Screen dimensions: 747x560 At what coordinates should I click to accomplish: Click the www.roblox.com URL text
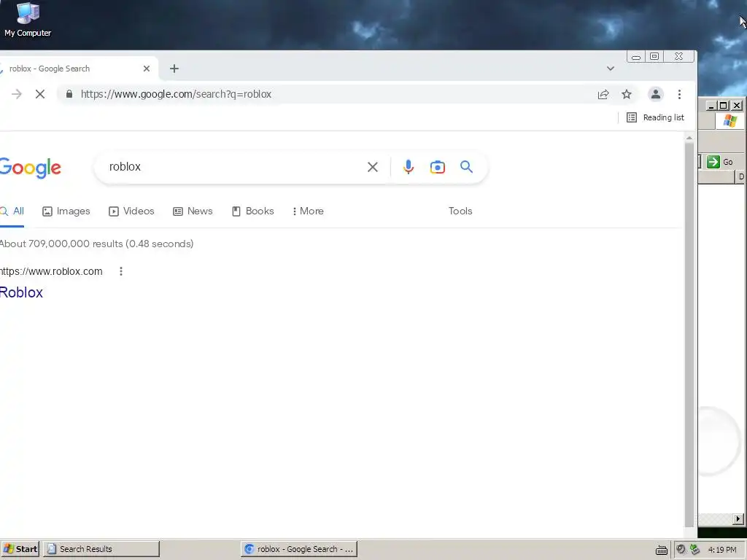[51, 271]
